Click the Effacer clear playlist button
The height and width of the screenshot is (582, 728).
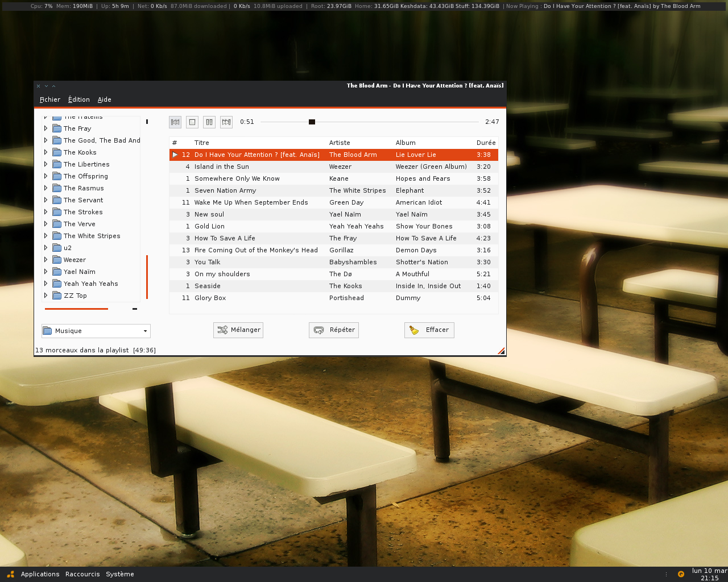(429, 330)
